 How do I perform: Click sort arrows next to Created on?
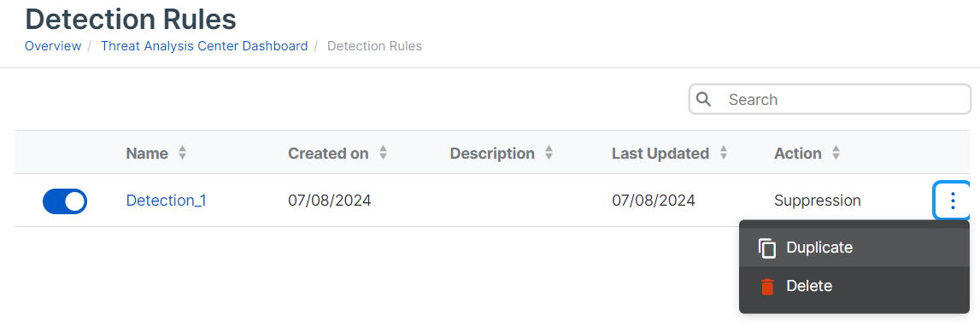pyautogui.click(x=383, y=153)
